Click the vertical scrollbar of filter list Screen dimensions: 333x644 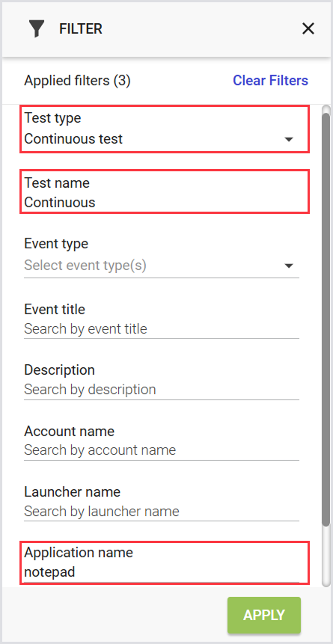pos(326,316)
